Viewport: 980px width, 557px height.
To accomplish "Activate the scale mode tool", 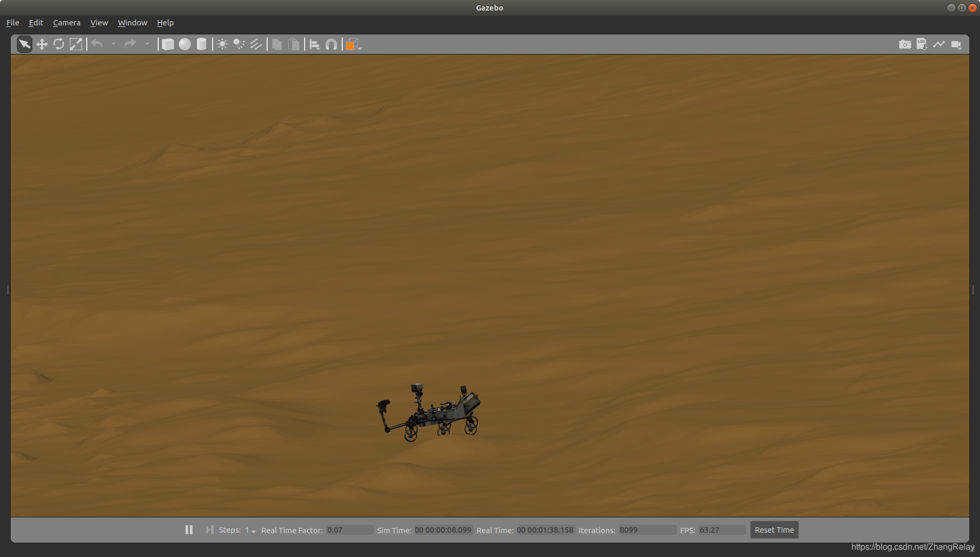I will point(76,44).
